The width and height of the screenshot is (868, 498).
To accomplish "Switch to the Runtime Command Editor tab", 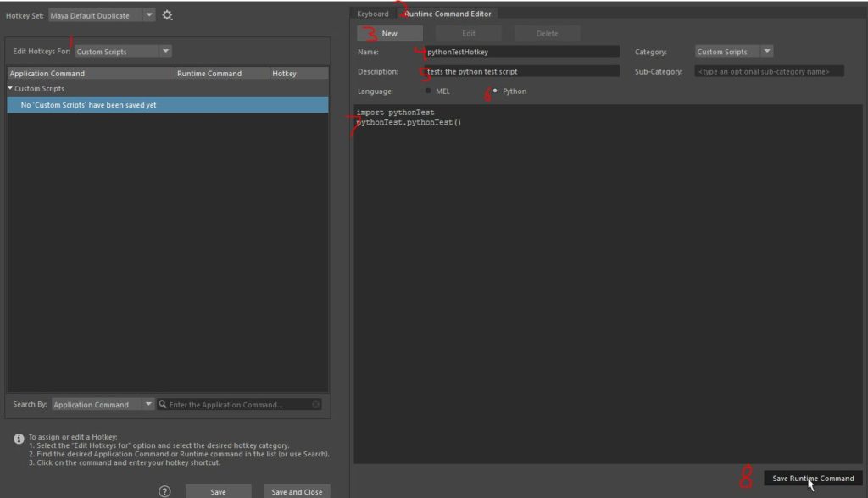I will click(450, 14).
